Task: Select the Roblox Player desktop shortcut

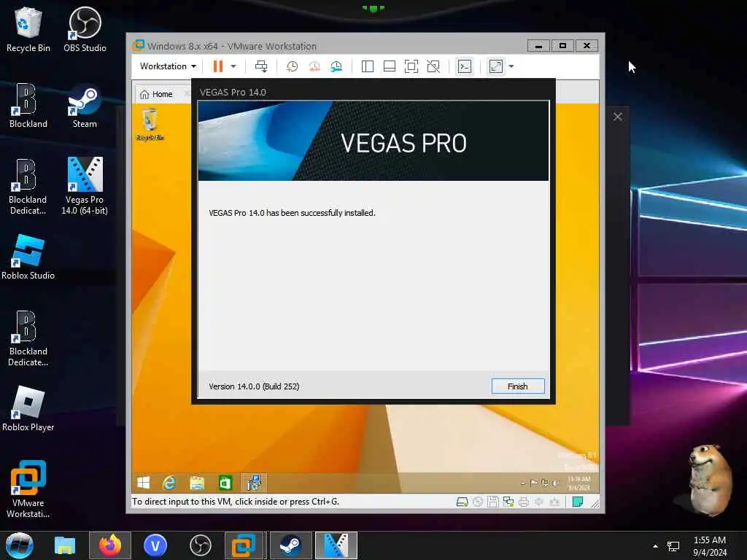Action: click(28, 408)
